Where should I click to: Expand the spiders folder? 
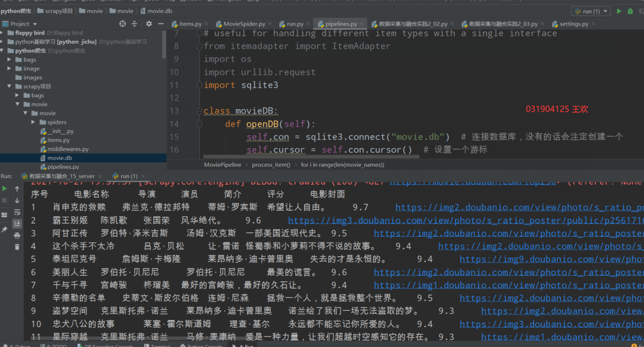point(33,122)
